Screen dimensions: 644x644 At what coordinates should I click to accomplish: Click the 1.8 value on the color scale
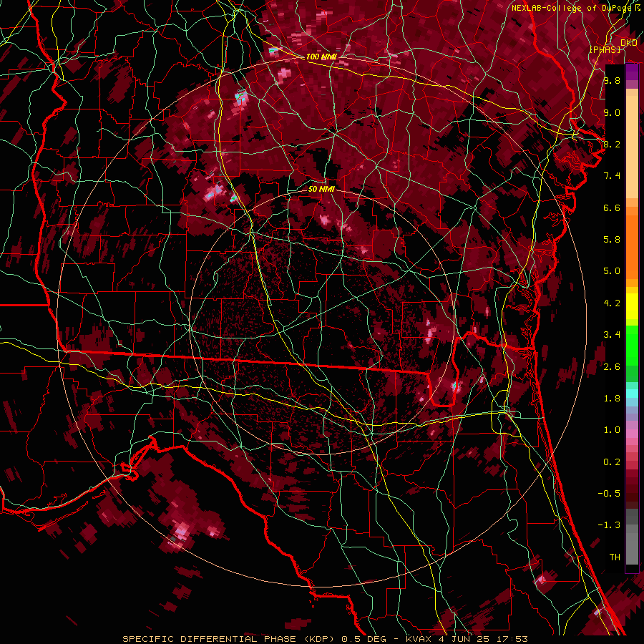point(612,399)
